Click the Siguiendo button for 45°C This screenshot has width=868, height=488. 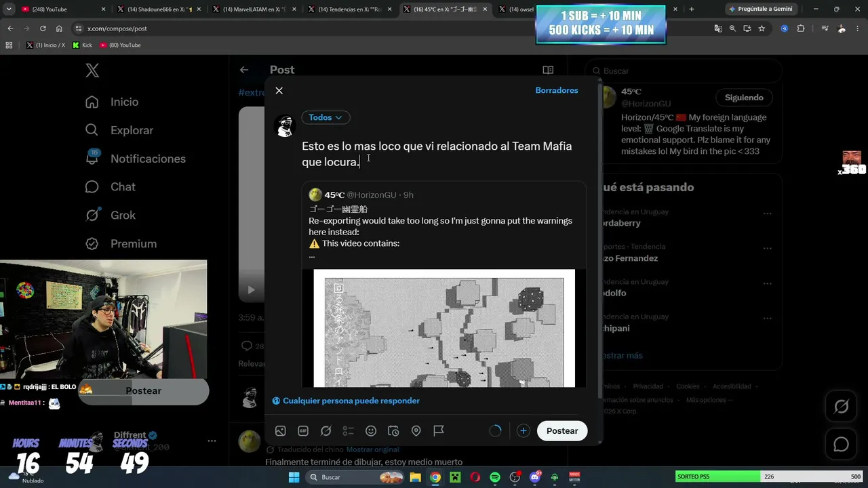coord(744,98)
